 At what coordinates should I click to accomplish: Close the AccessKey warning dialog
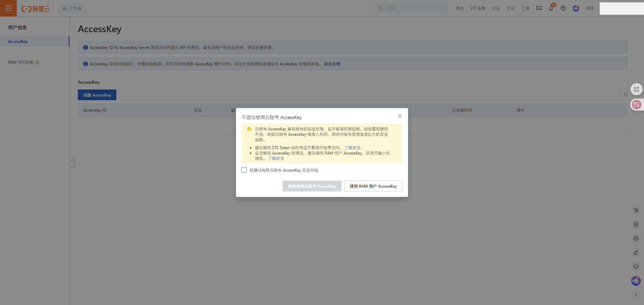[x=399, y=116]
